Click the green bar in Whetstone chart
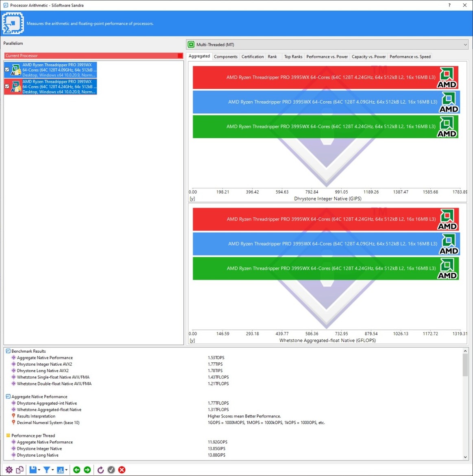The height and width of the screenshot is (476, 473). tap(326, 269)
